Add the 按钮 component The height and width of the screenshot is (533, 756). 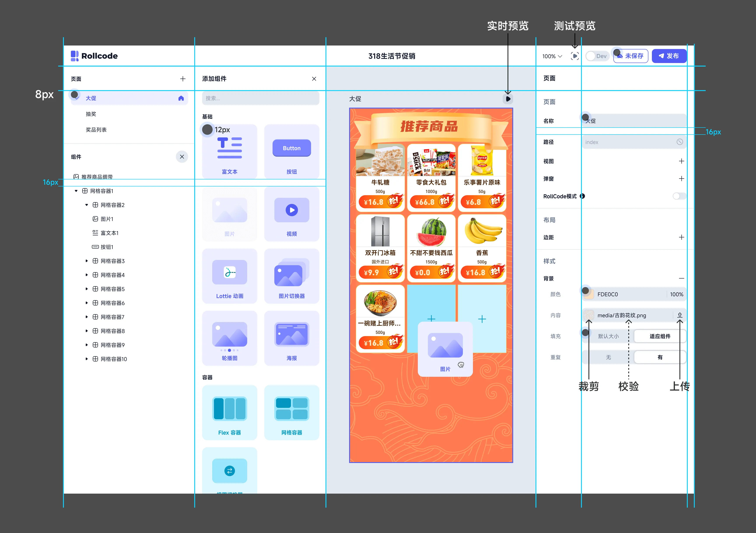[291, 152]
